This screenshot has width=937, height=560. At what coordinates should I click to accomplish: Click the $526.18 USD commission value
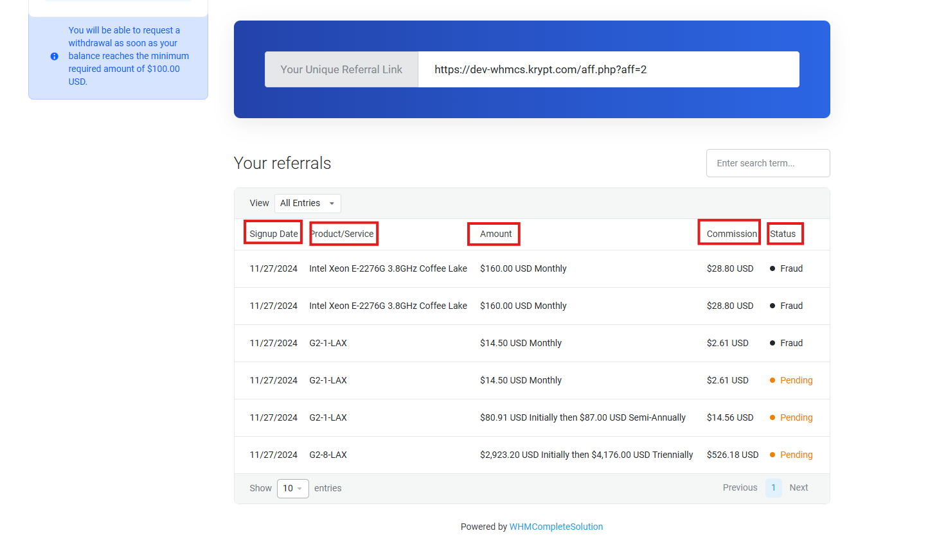click(x=733, y=455)
